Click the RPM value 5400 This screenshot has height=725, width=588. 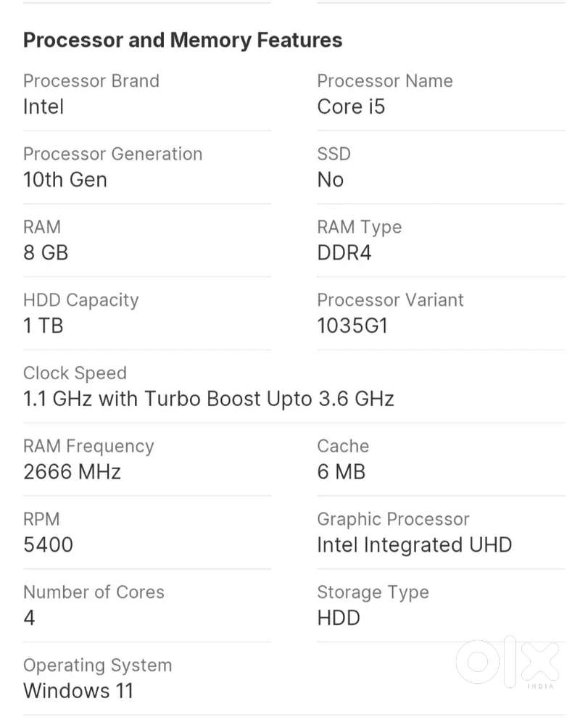click(48, 545)
